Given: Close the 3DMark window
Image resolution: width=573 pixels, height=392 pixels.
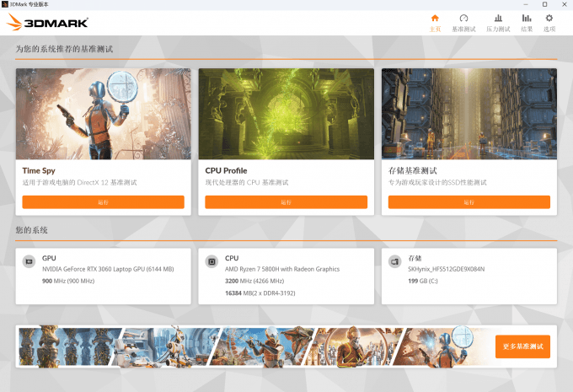Looking at the screenshot, I should click(564, 4).
